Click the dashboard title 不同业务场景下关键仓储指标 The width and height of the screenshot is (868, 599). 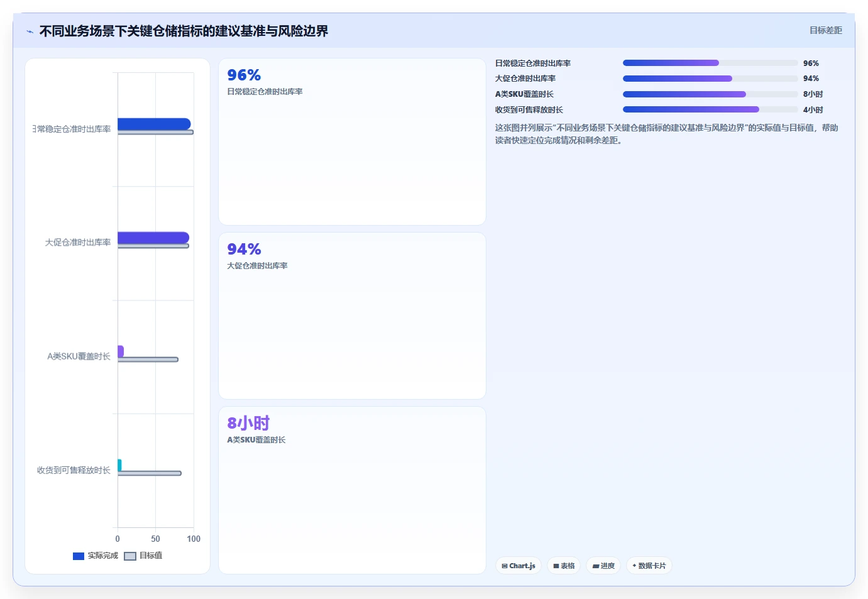click(x=184, y=31)
